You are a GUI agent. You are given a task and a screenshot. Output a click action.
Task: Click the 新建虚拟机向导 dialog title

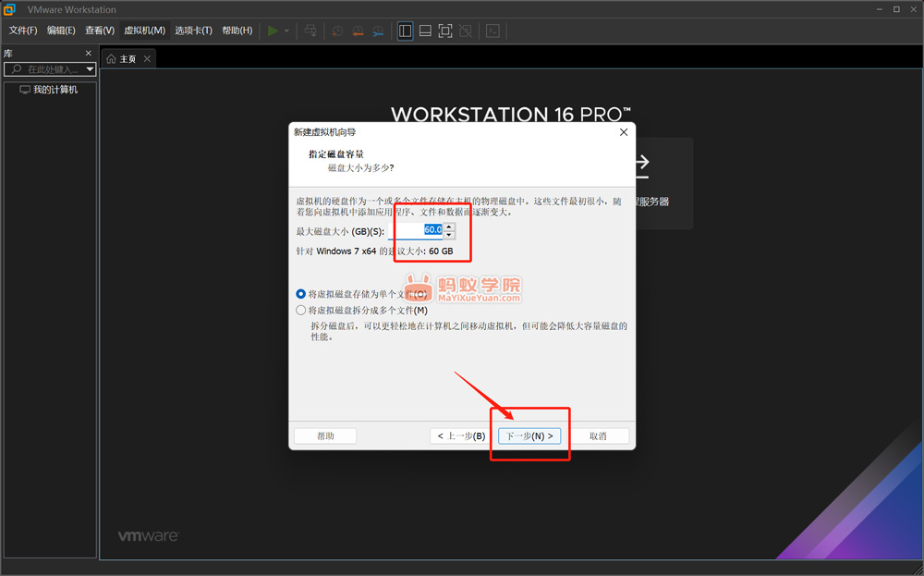click(x=324, y=132)
